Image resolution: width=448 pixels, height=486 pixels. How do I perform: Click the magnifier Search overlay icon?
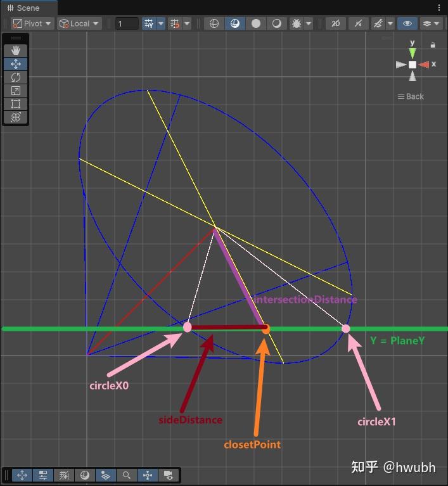coord(127,475)
